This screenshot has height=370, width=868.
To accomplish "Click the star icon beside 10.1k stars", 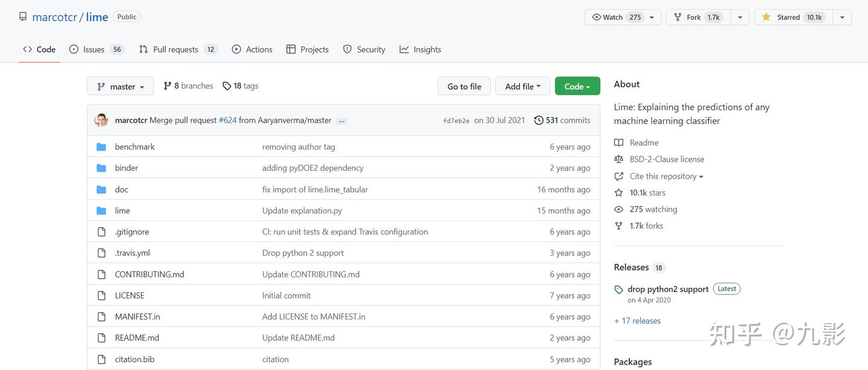I will pos(618,193).
